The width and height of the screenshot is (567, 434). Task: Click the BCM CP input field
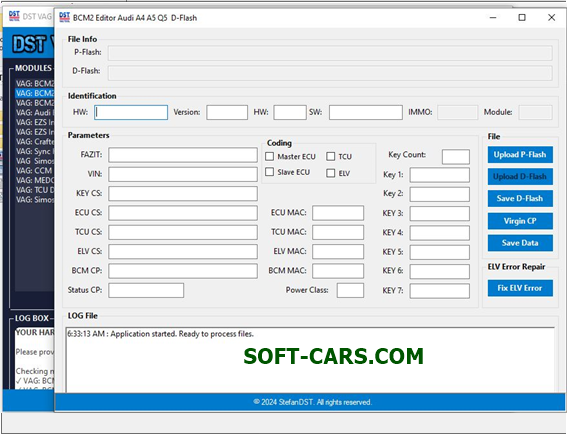(183, 271)
